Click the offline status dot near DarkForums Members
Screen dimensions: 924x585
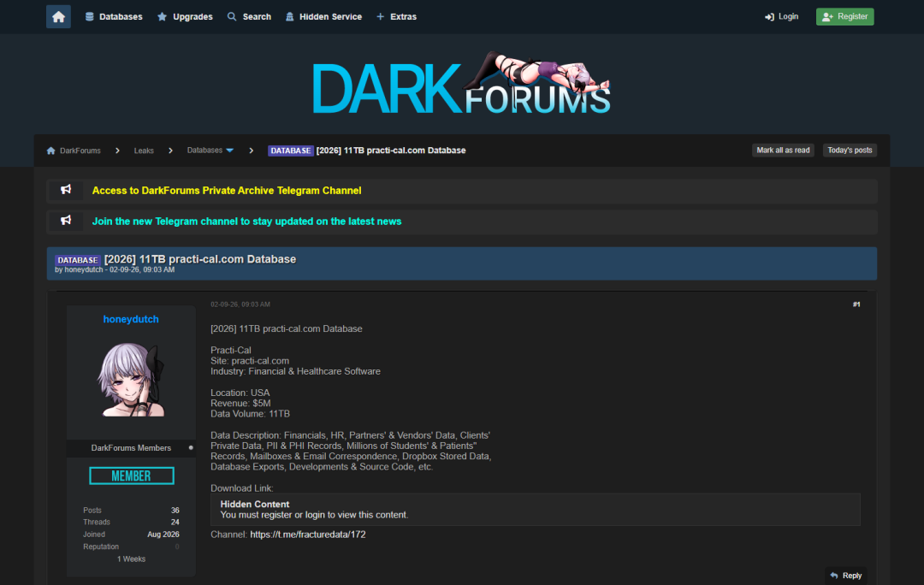pyautogui.click(x=191, y=448)
